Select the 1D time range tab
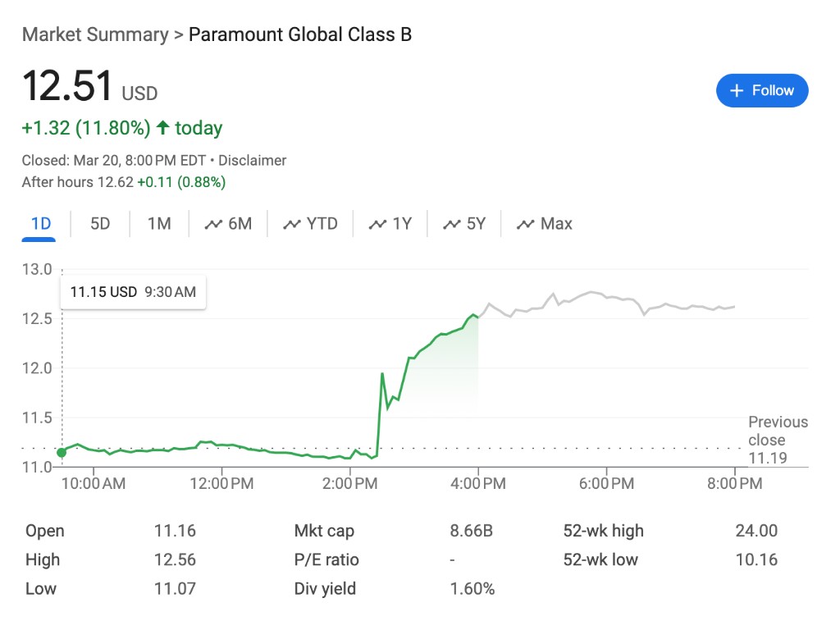This screenshot has width=840, height=621. coord(40,224)
